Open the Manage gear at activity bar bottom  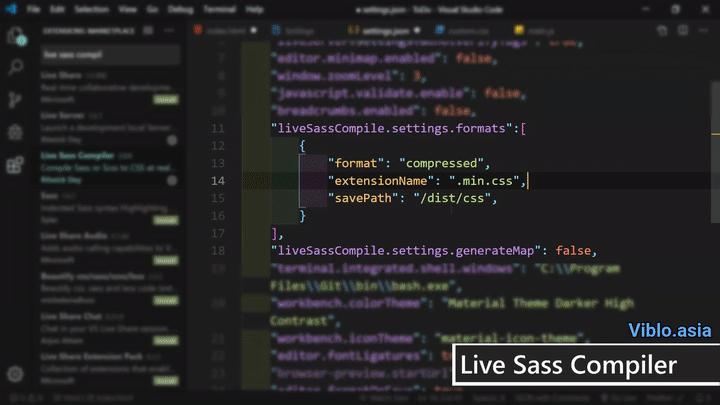point(15,374)
